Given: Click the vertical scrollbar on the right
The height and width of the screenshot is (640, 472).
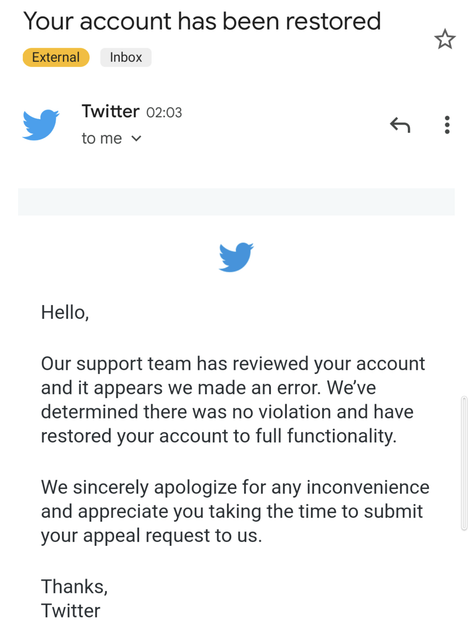Looking at the screenshot, I should (464, 463).
